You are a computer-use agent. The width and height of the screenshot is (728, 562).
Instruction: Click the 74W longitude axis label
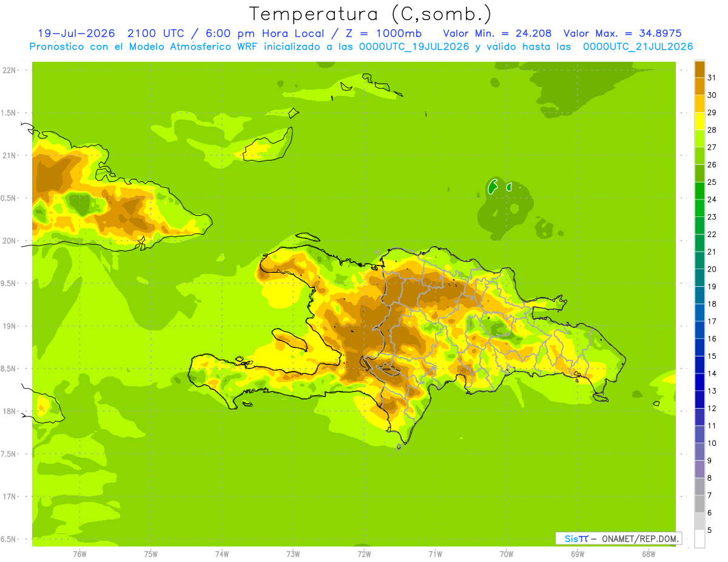click(x=221, y=554)
